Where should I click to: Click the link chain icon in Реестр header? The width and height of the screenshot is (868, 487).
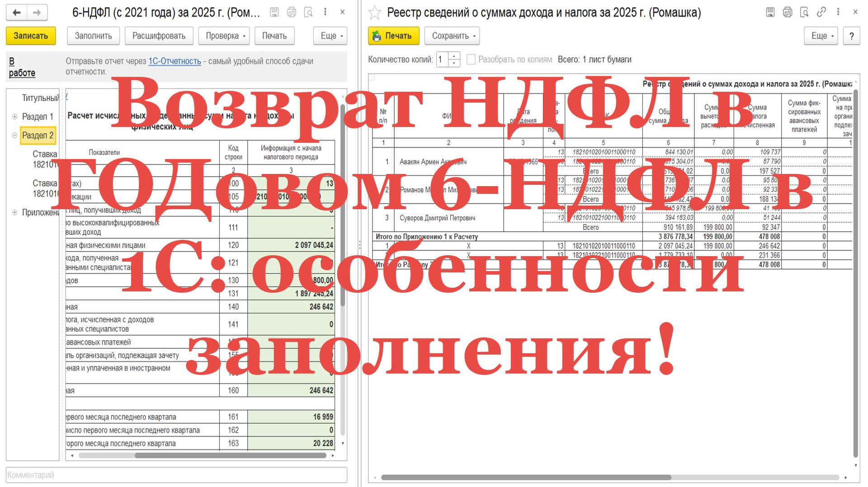click(x=821, y=12)
